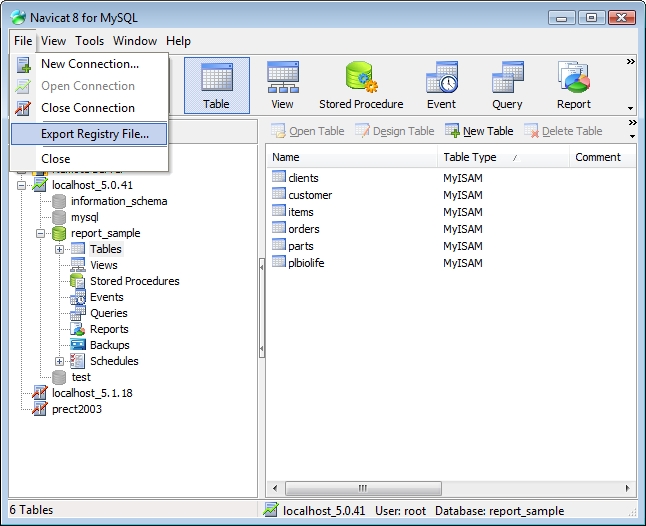Show more table action buttons chevron
The image size is (646, 526).
pyautogui.click(x=632, y=123)
